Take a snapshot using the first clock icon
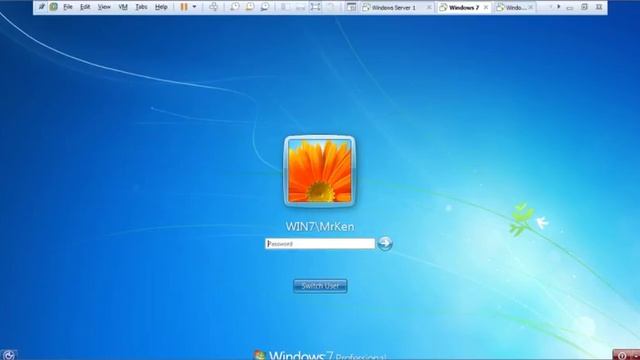Image resolution: width=640 pixels, height=360 pixels. [235, 7]
